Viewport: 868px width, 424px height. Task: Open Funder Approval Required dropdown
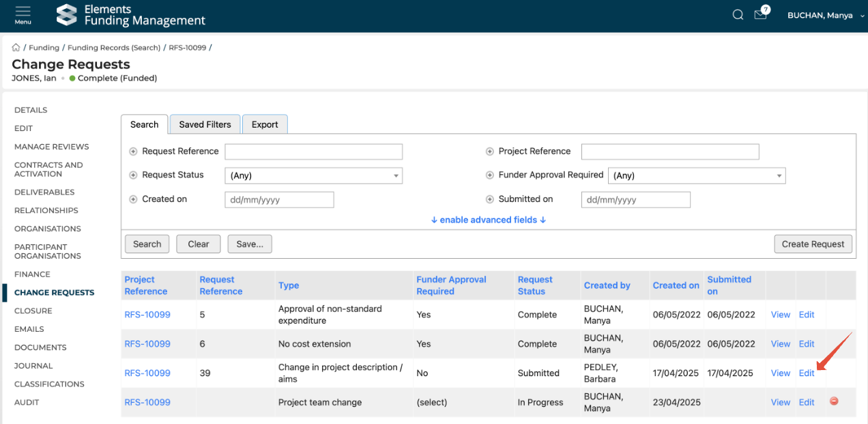point(696,175)
